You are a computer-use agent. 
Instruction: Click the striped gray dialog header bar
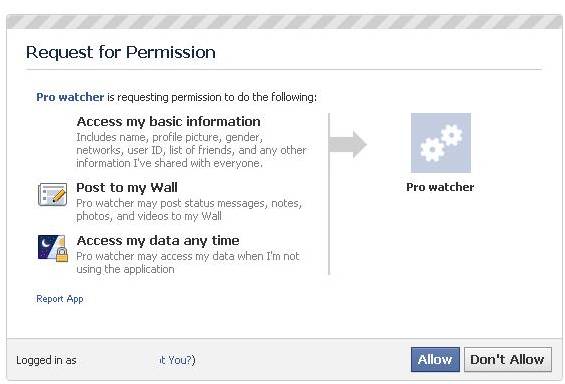pos(284,22)
